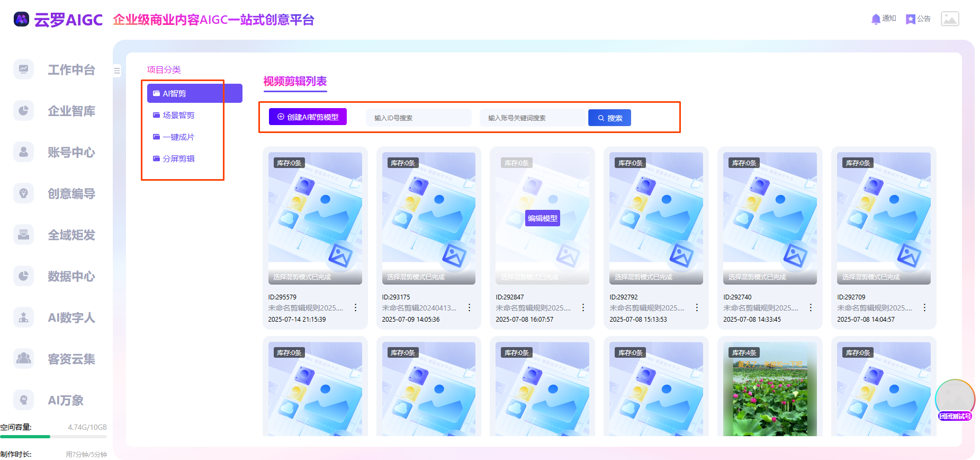Open more options for ID:295579
The height and width of the screenshot is (460, 980).
coord(355,307)
